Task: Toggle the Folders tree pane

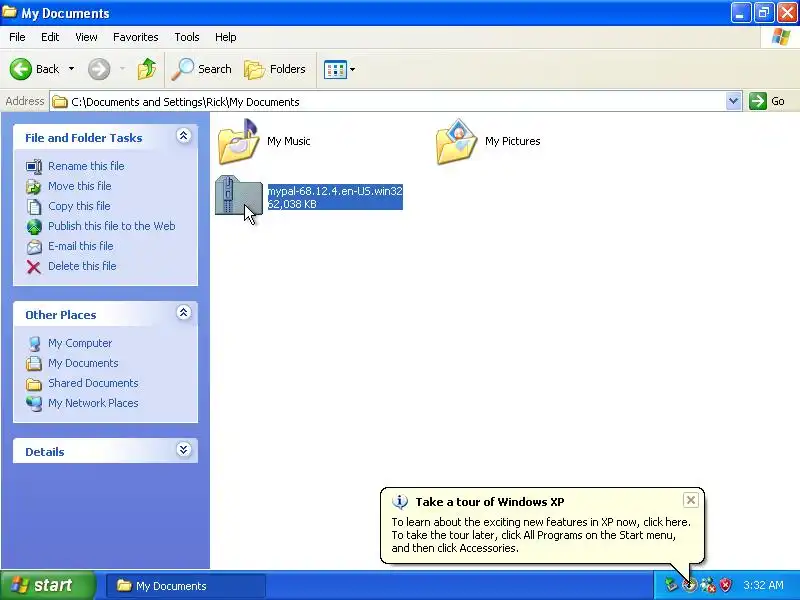Action: coord(274,69)
